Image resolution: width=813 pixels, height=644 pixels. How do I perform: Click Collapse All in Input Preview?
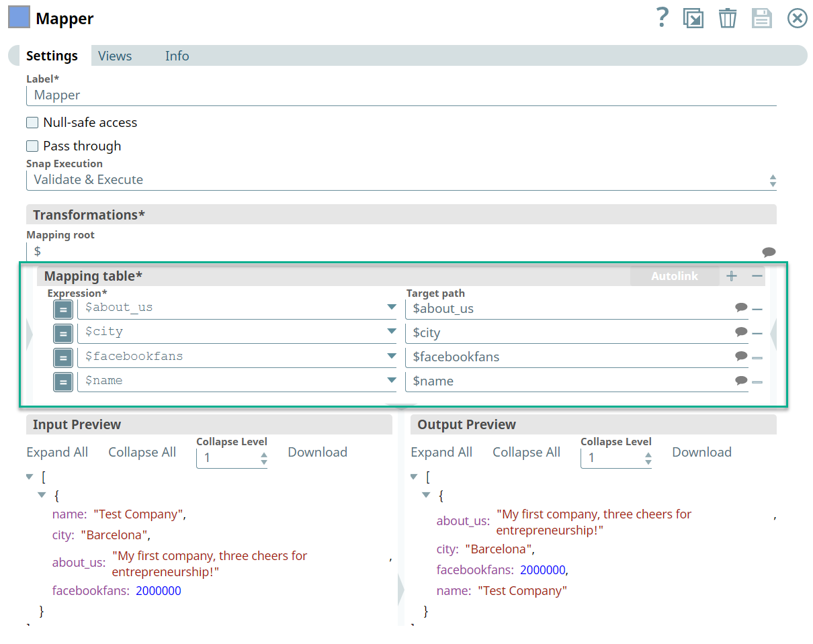[142, 452]
